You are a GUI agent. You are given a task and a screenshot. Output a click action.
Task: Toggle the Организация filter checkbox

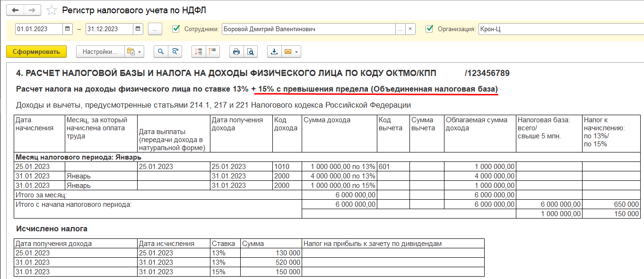pos(429,29)
